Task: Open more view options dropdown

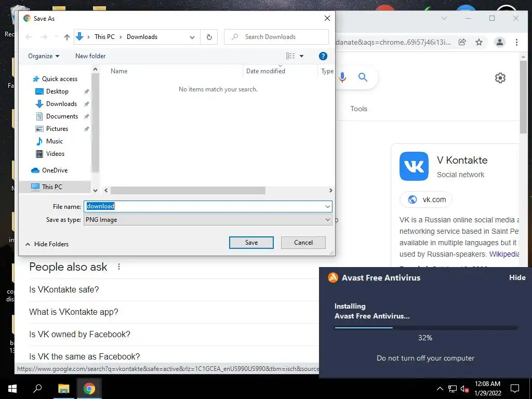Action: tap(301, 56)
